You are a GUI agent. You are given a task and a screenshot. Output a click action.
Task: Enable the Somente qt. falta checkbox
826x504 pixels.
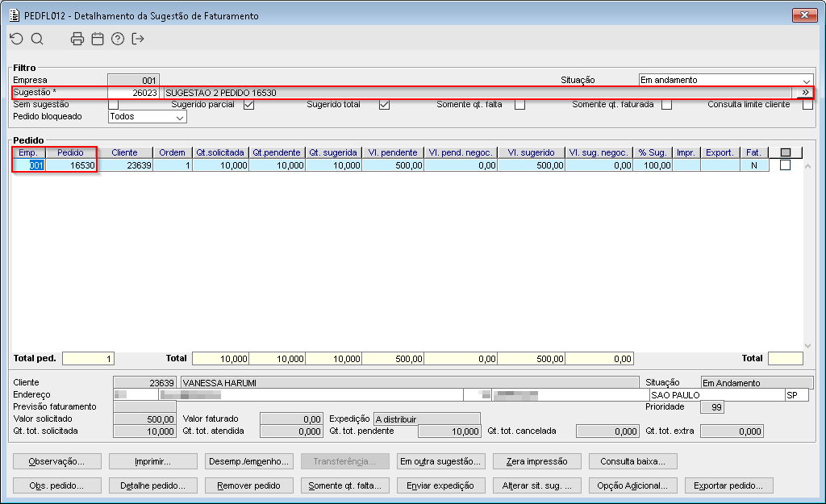tap(520, 105)
